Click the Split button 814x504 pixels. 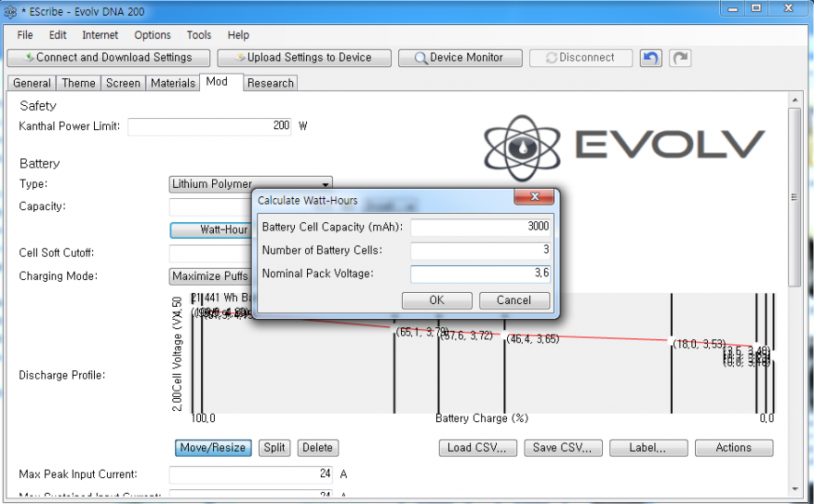coord(274,447)
